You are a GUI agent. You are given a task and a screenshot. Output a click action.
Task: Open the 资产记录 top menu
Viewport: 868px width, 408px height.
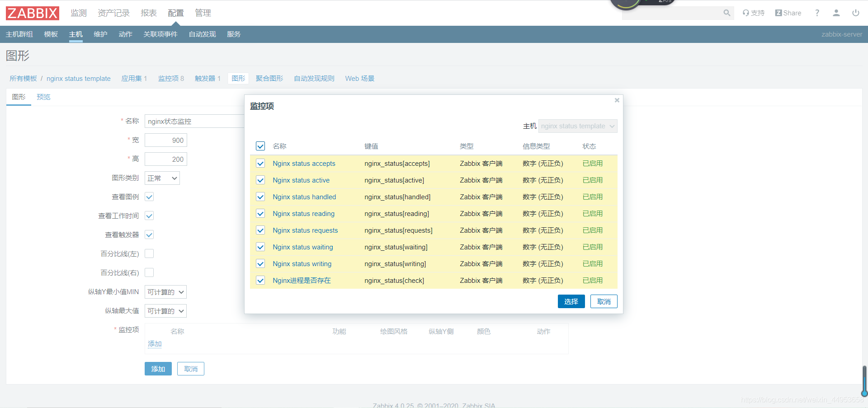[x=113, y=13]
